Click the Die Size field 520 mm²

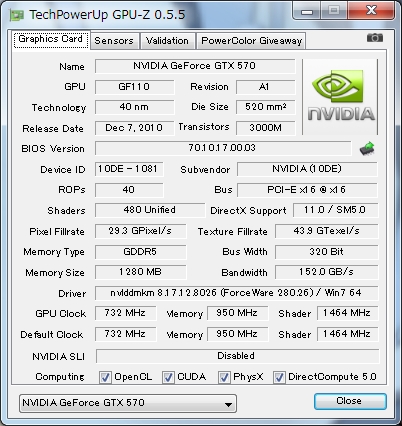pyautogui.click(x=265, y=107)
